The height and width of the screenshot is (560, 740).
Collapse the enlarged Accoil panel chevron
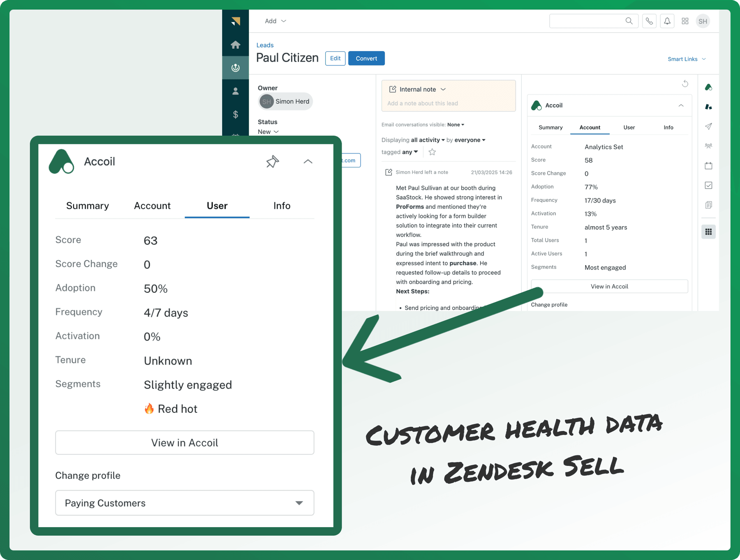308,162
